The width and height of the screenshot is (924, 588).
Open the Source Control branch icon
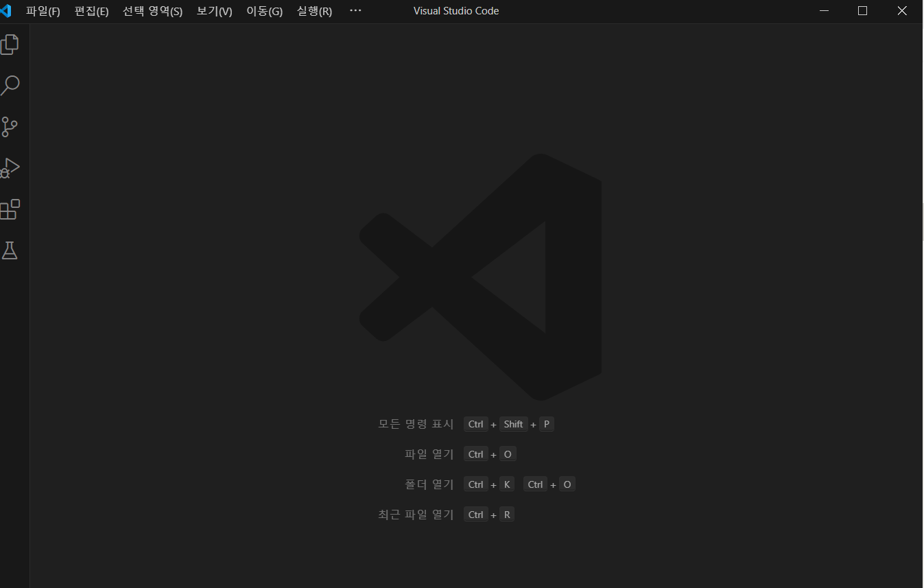[10, 127]
